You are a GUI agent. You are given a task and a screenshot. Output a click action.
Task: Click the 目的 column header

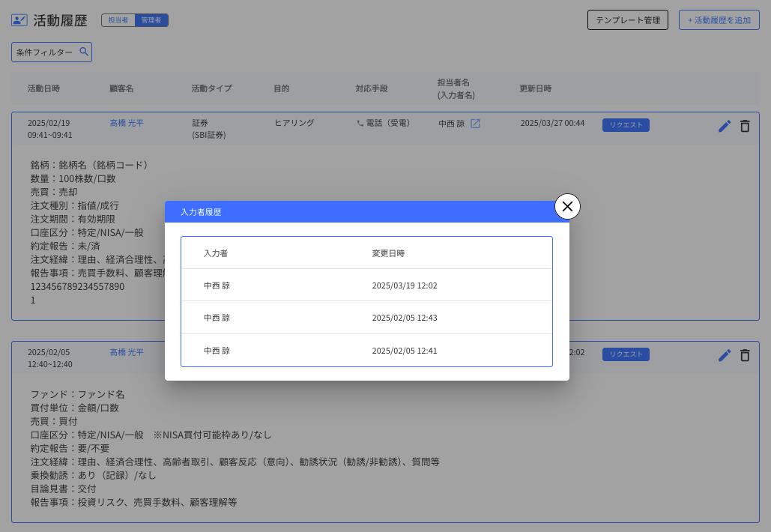pyautogui.click(x=281, y=88)
